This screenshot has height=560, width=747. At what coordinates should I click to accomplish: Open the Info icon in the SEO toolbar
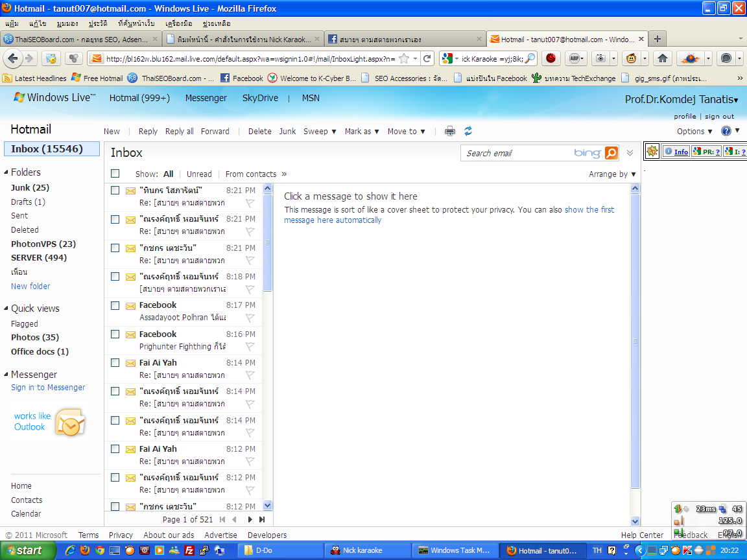pos(676,152)
